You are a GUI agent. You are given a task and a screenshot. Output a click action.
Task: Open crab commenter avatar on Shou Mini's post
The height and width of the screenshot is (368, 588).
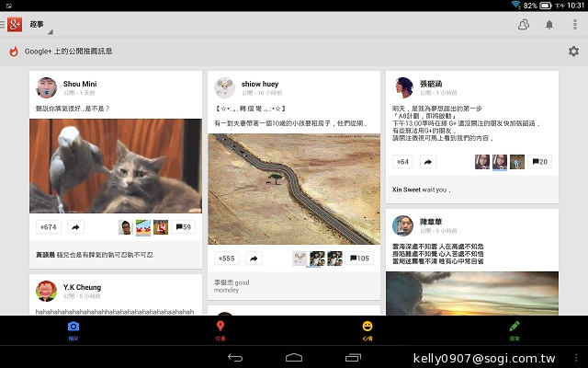click(143, 227)
